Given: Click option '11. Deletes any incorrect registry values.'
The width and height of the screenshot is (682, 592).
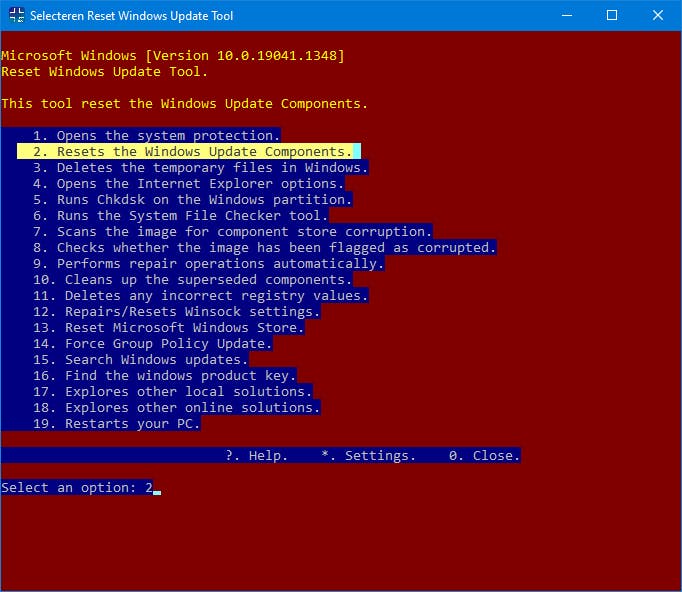Looking at the screenshot, I should (x=201, y=296).
